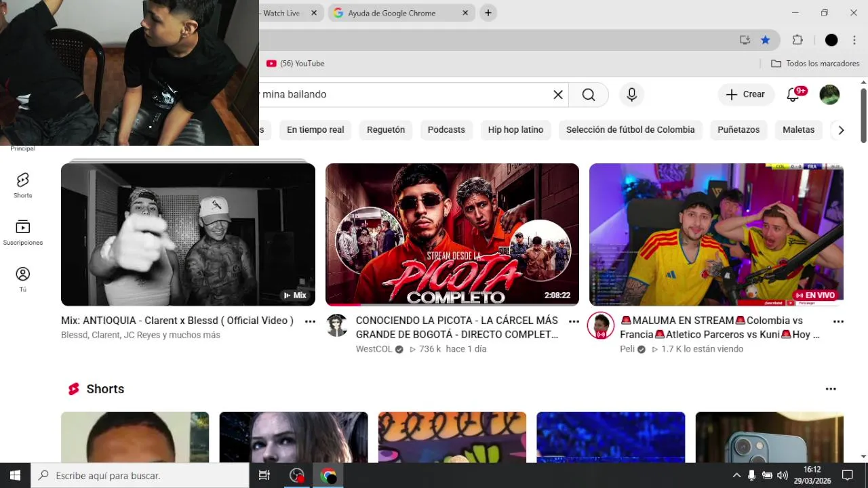This screenshot has height=488, width=868.
Task: Filter by Selección de fútbol de Colombia
Action: pyautogui.click(x=631, y=129)
